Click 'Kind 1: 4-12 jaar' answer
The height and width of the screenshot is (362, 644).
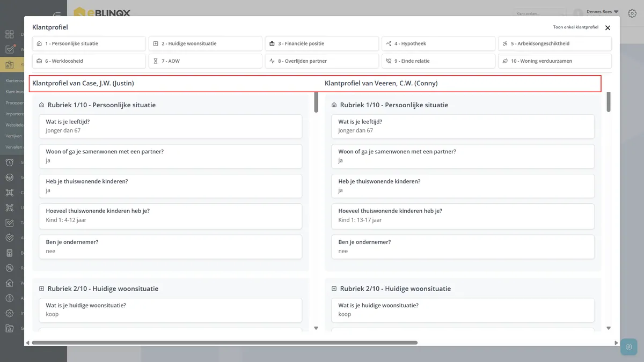[x=66, y=220]
